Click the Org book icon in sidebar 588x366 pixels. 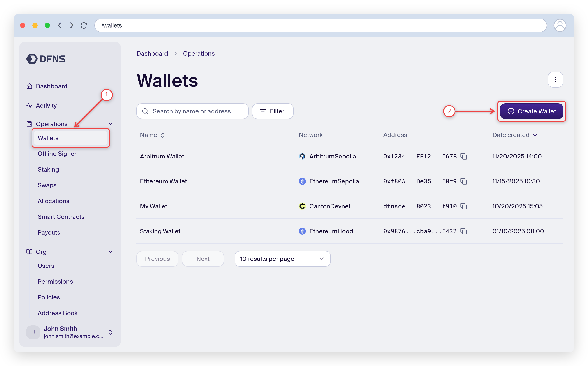pos(29,252)
